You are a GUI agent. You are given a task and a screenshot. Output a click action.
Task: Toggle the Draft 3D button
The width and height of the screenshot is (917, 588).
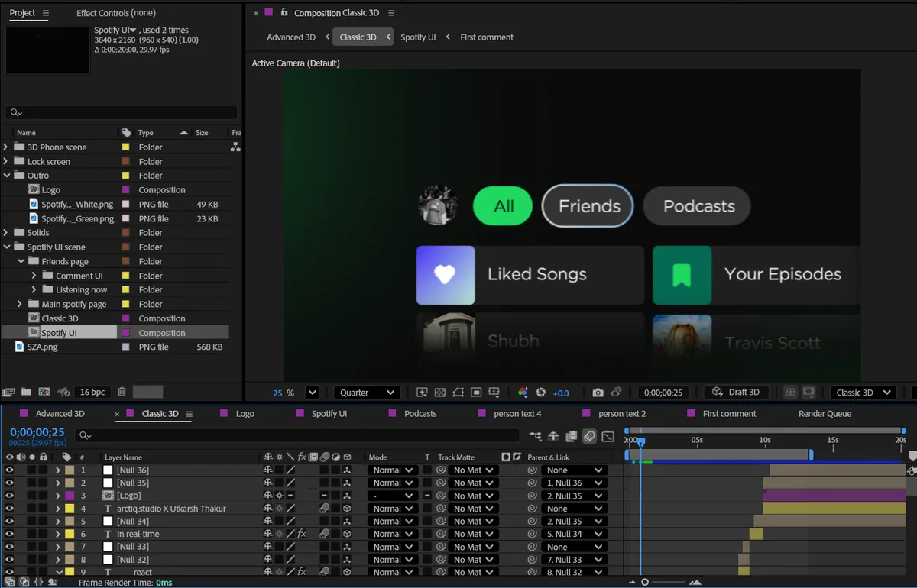point(736,393)
